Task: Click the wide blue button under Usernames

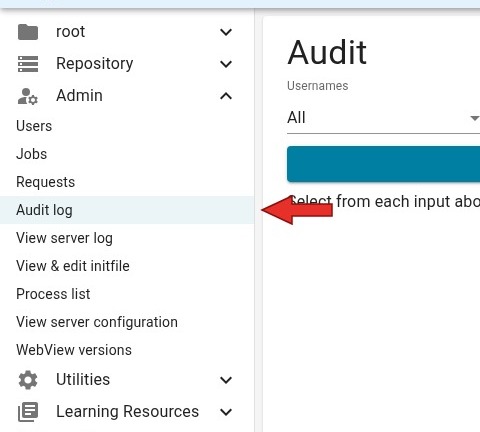Action: (383, 164)
